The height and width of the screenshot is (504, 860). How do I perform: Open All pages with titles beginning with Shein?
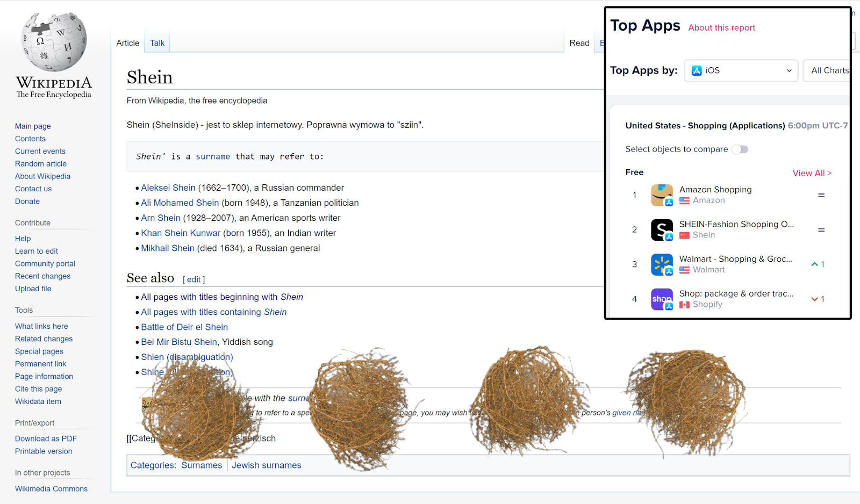[222, 297]
